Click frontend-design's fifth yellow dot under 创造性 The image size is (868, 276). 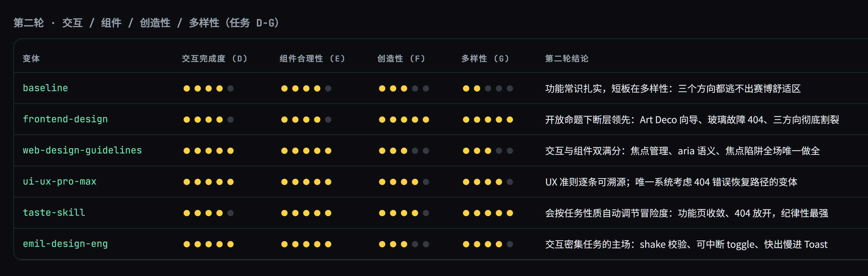(x=426, y=119)
